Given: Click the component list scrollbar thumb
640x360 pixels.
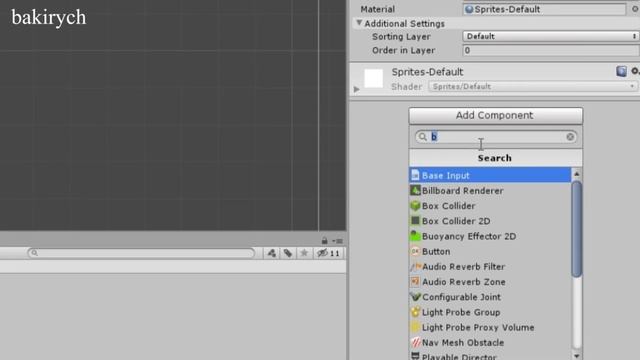Looking at the screenshot, I should (576, 229).
